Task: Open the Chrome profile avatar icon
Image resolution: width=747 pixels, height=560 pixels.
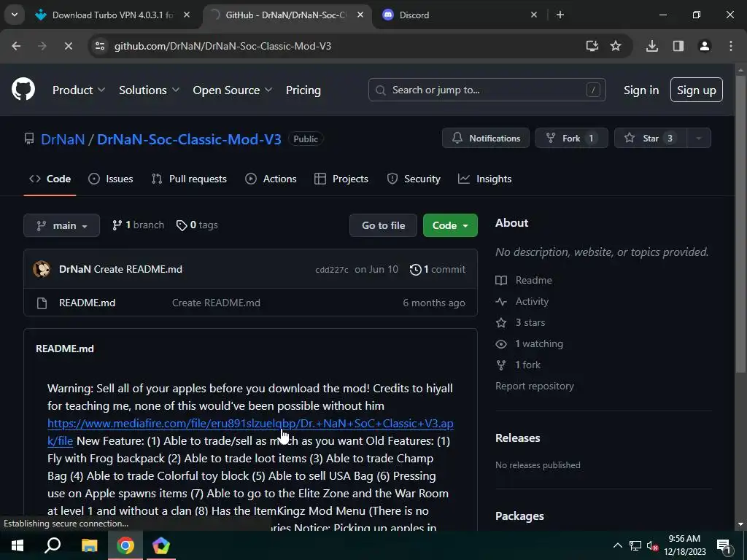Action: pyautogui.click(x=705, y=46)
